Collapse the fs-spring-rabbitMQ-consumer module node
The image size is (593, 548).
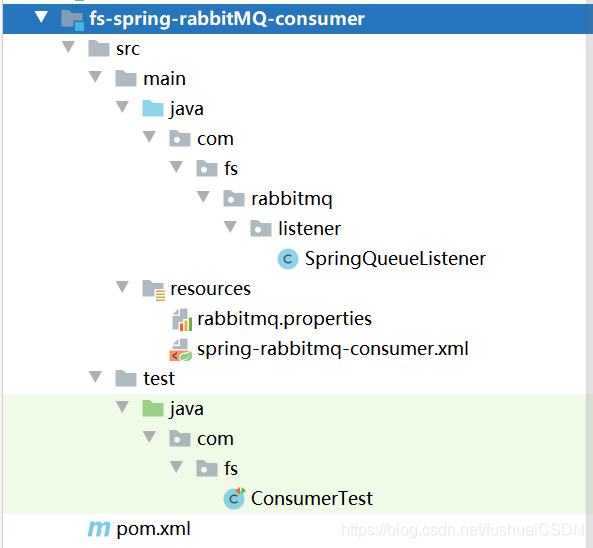click(41, 17)
